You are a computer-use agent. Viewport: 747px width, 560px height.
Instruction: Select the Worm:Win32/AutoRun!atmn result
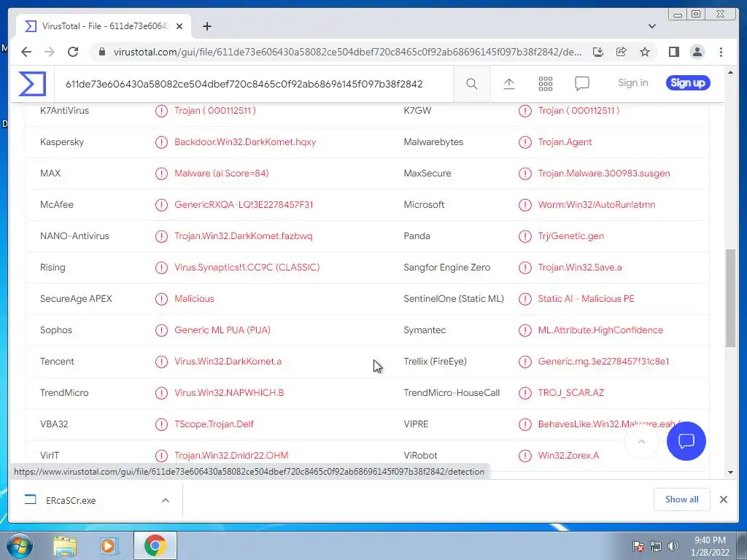597,205
